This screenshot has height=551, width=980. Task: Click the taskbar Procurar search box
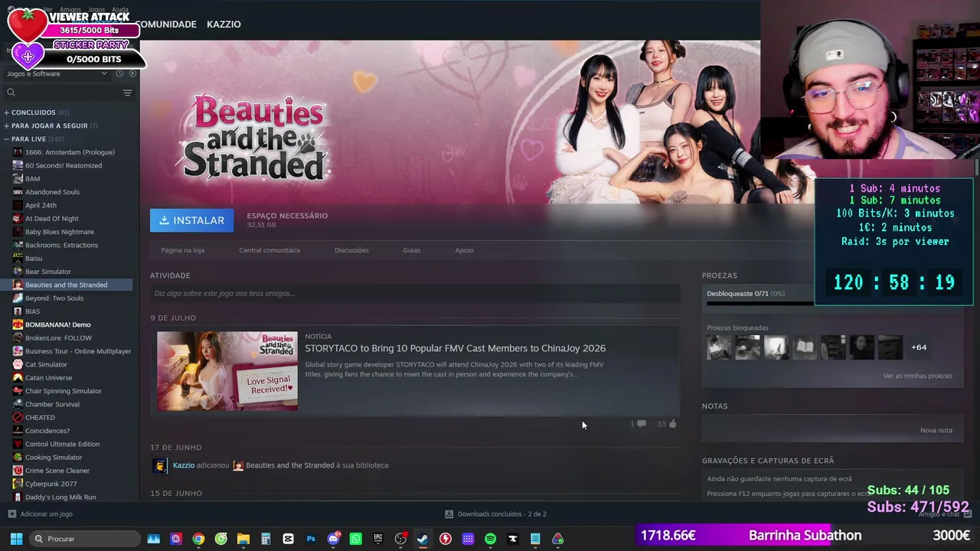(85, 539)
